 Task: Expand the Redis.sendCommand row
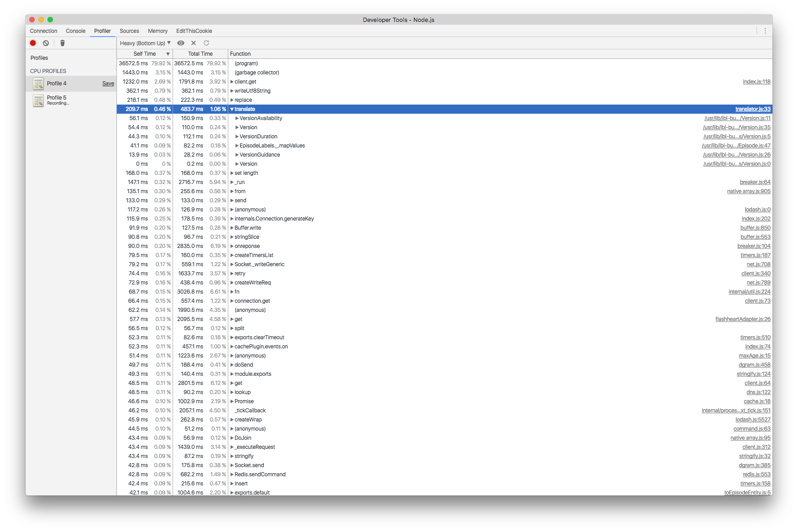pyautogui.click(x=232, y=474)
